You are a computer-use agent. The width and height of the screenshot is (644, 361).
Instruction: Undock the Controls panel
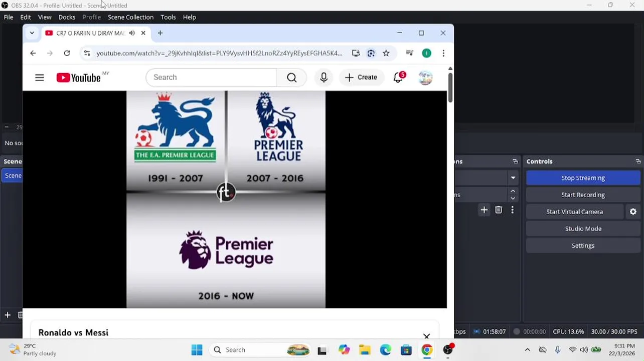(x=638, y=161)
